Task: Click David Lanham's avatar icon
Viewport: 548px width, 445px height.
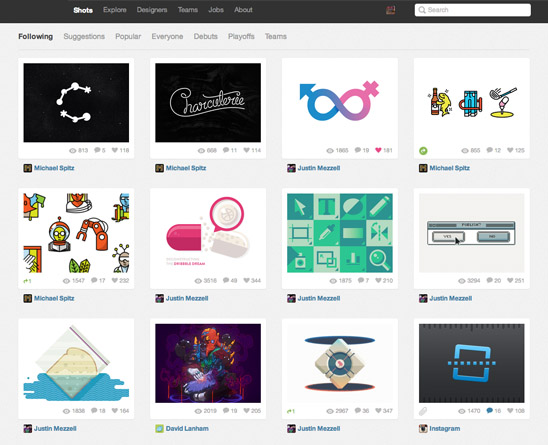Action: [x=159, y=428]
